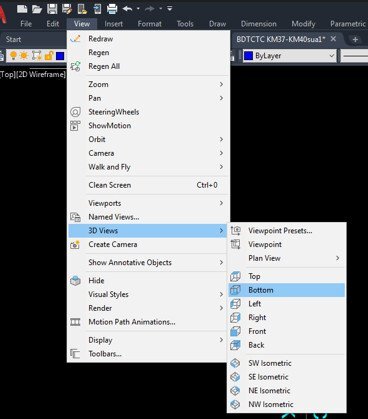Click the Top view cube icon

(x=236, y=276)
